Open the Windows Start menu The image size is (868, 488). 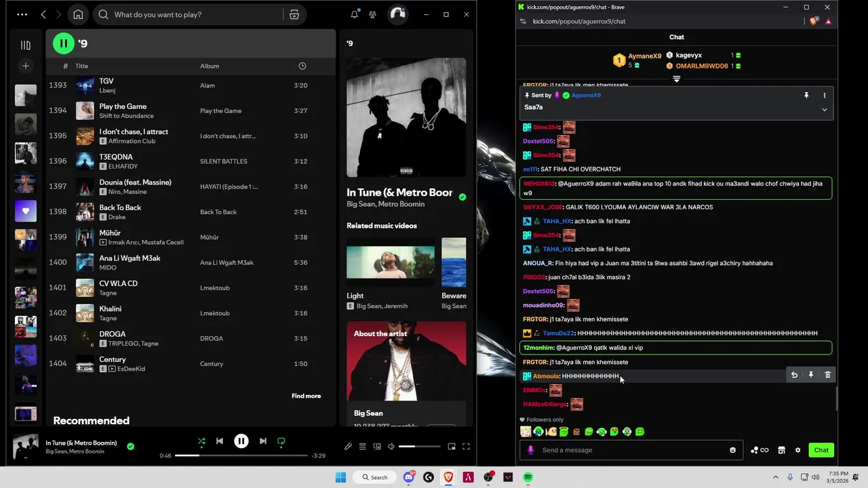point(340,477)
